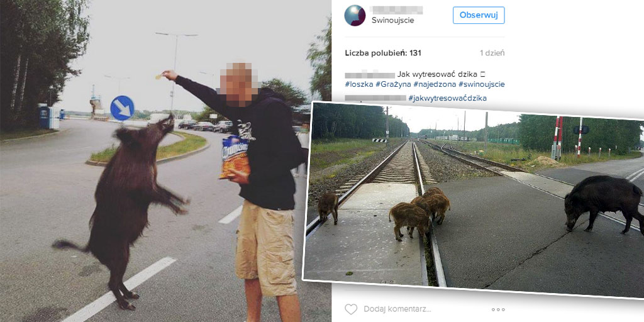Open the #Grażyna hashtag link
Image resolution: width=644 pixels, height=322 pixels.
point(394,84)
